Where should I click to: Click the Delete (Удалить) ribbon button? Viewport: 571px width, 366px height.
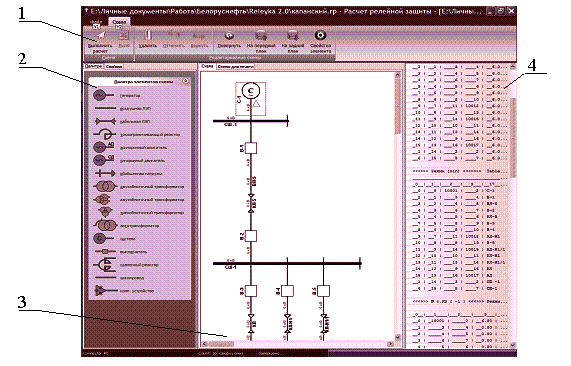(148, 39)
